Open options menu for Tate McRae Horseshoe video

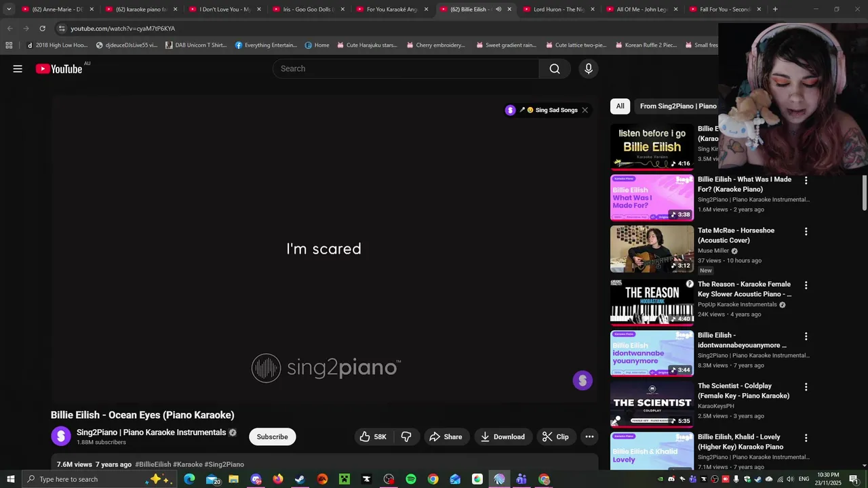click(x=806, y=232)
